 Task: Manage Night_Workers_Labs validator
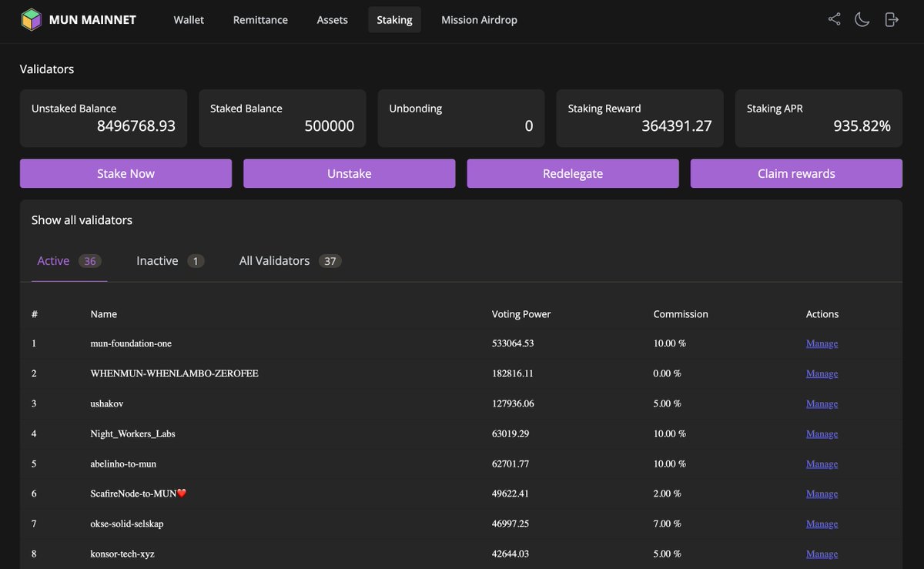click(822, 433)
